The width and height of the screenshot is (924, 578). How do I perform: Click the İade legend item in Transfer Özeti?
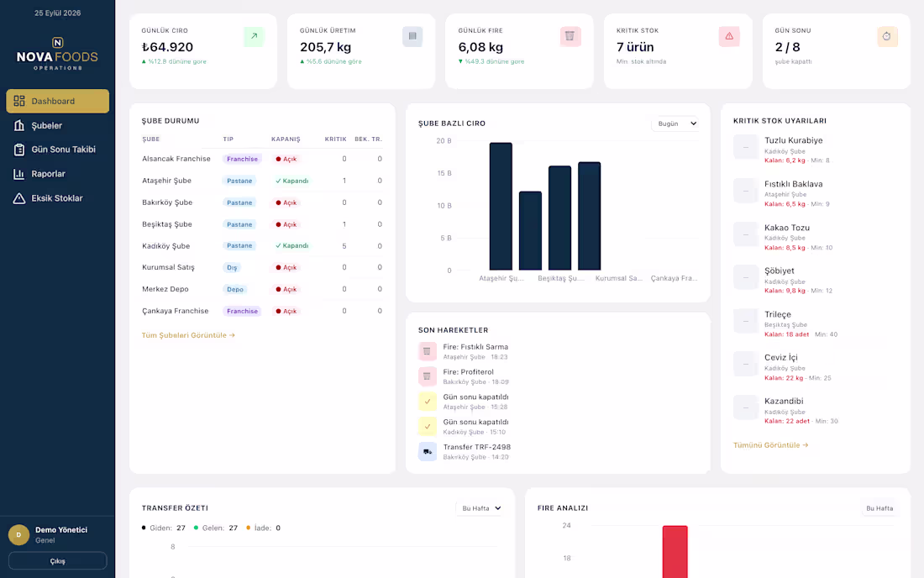264,528
